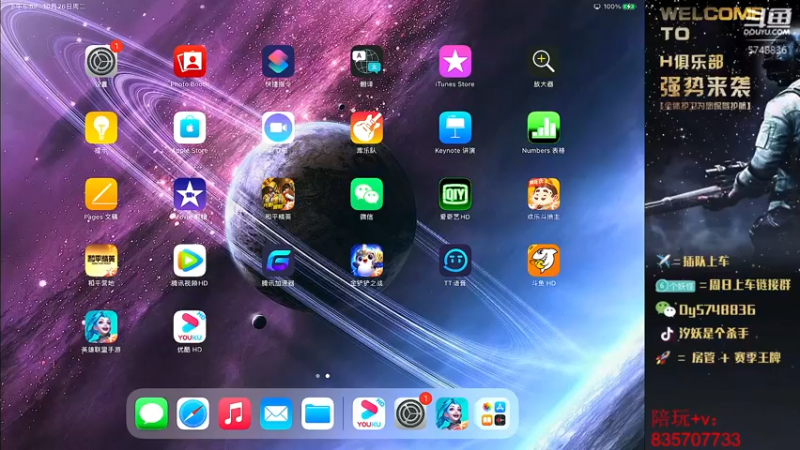This screenshot has height=450, width=800.
Task: Tap the battery indicator in the status bar
Action: point(629,7)
